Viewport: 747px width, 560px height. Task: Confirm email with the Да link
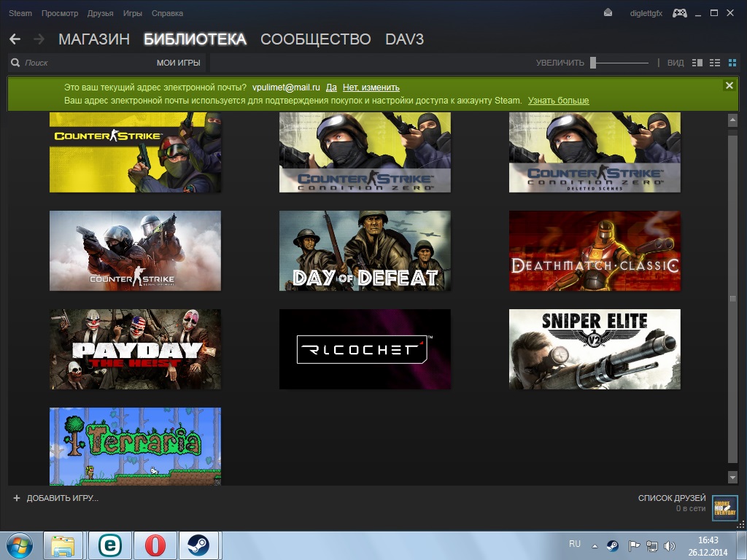click(x=331, y=87)
